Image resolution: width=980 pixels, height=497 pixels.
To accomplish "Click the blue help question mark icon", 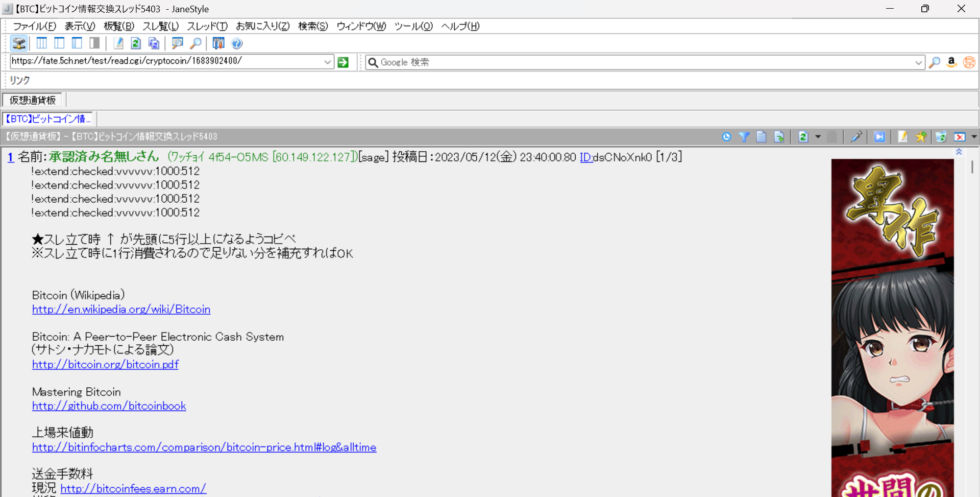I will click(237, 43).
